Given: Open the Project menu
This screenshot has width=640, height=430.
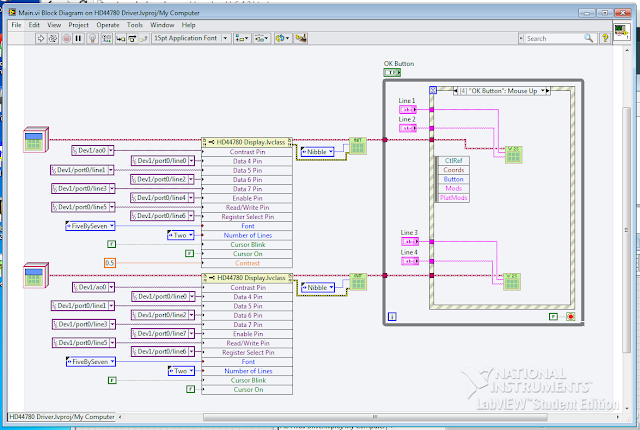Looking at the screenshot, I should pyautogui.click(x=78, y=25).
